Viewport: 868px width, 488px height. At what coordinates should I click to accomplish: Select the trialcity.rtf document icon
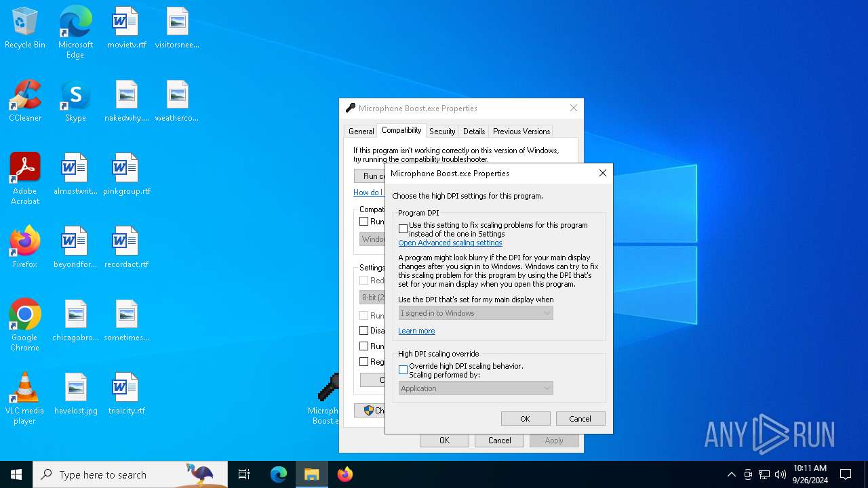click(x=126, y=394)
